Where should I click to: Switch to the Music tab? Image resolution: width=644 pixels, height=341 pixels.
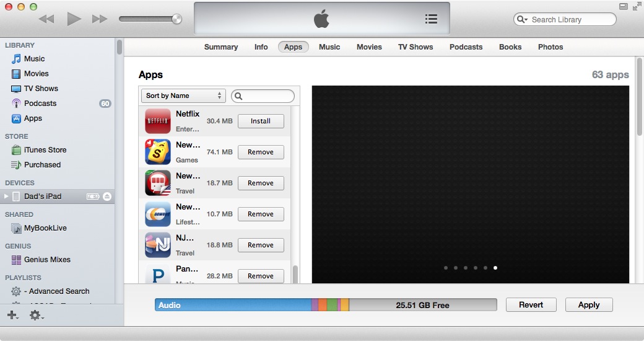coord(329,47)
